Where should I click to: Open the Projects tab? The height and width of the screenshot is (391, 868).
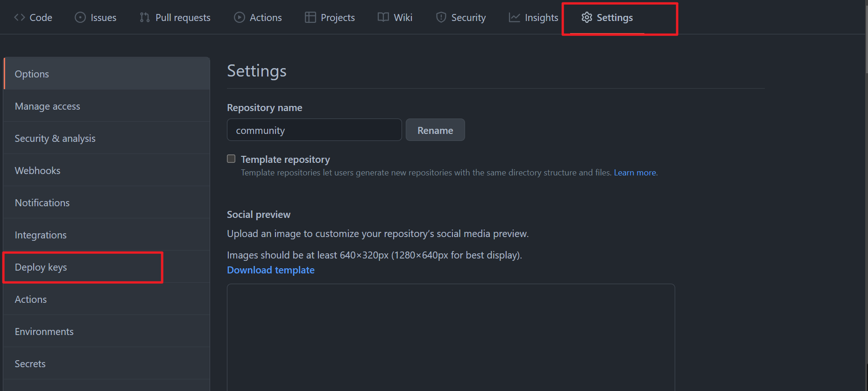(330, 17)
